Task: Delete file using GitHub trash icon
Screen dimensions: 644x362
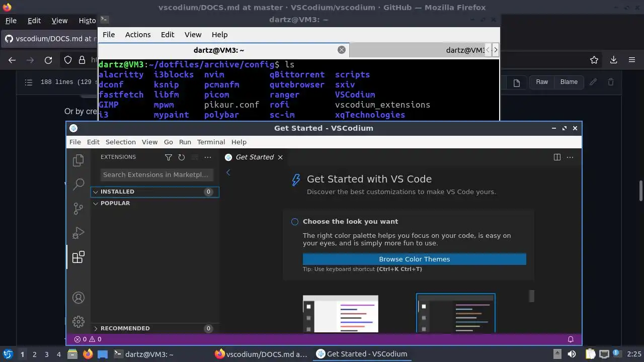Action: (x=611, y=82)
